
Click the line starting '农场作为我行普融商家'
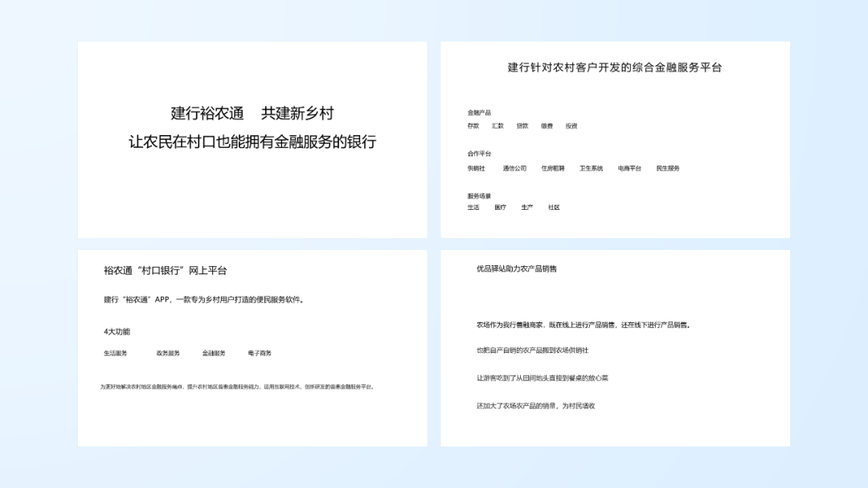coord(584,325)
